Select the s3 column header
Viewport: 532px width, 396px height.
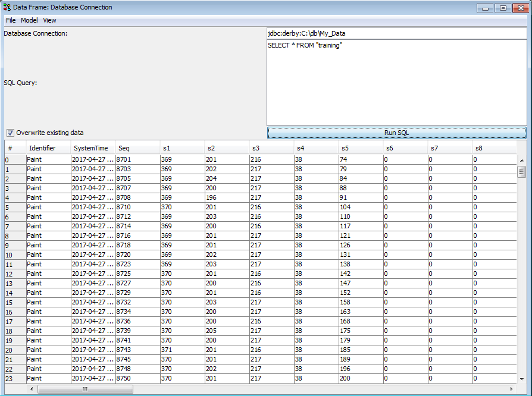pos(272,148)
